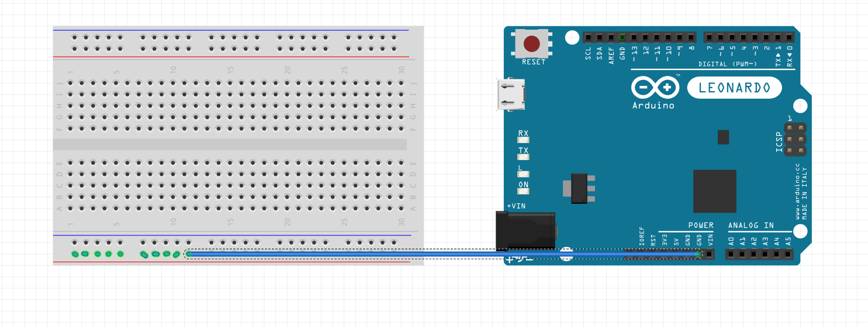The height and width of the screenshot is (327, 868).
Task: Click digital pin ~10 socket
Action: 669,37
